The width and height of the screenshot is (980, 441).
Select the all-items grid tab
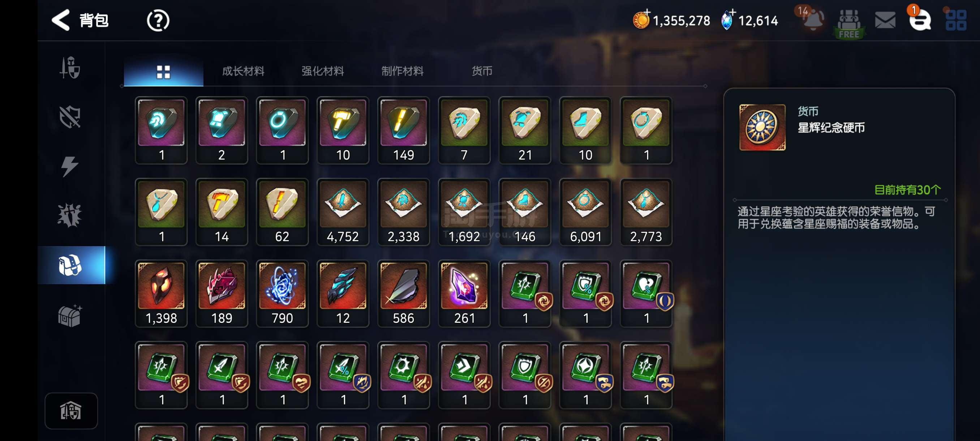tap(164, 71)
